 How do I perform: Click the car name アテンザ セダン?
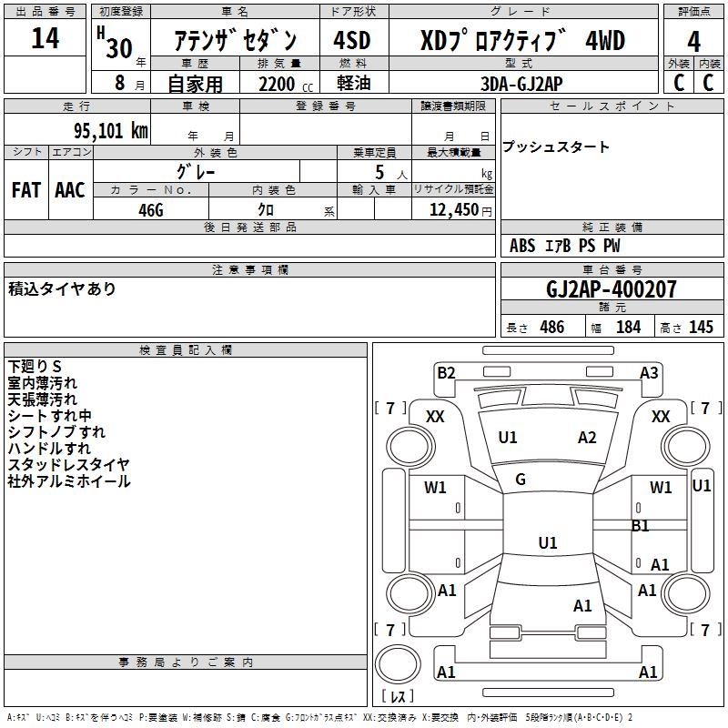pyautogui.click(x=235, y=40)
